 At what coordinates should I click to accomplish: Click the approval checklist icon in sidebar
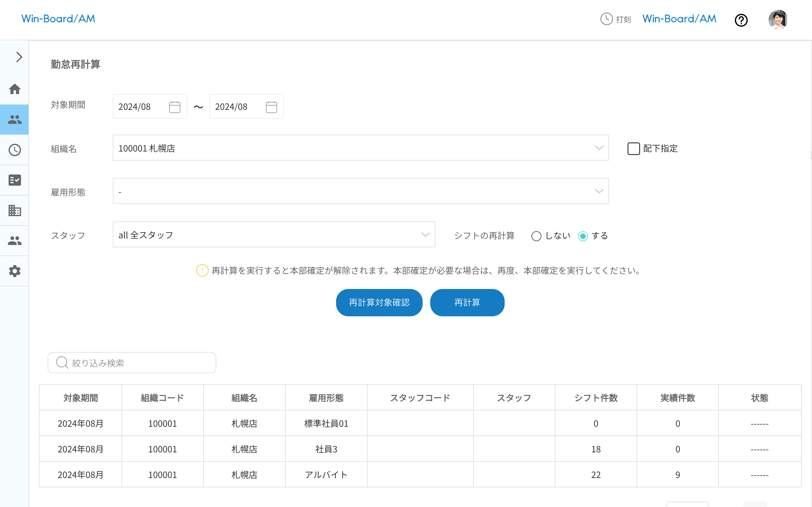(x=15, y=180)
